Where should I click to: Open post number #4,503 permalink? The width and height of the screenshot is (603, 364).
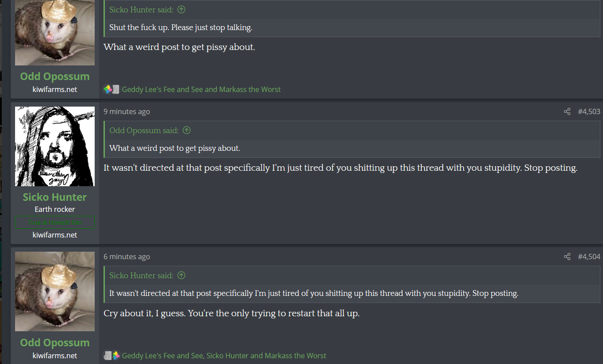[589, 111]
